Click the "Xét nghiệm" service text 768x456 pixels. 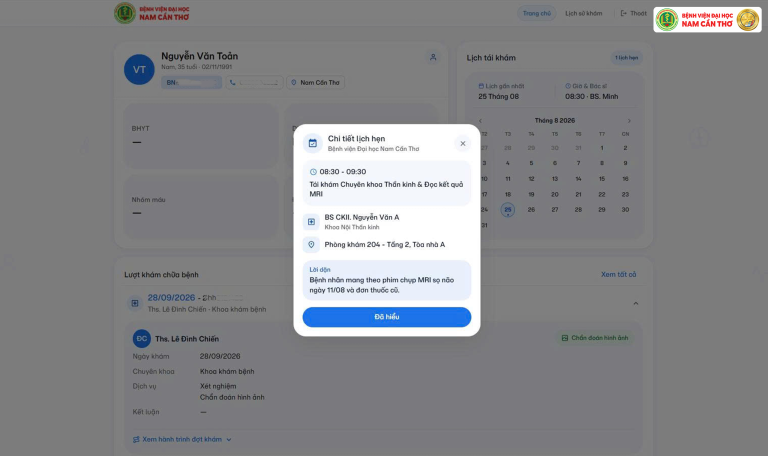218,386
